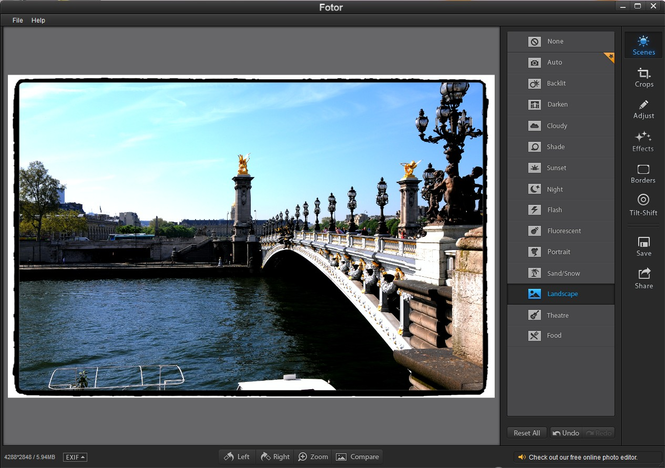This screenshot has width=665, height=468.
Task: Open the Crops tool panel
Action: click(x=643, y=77)
